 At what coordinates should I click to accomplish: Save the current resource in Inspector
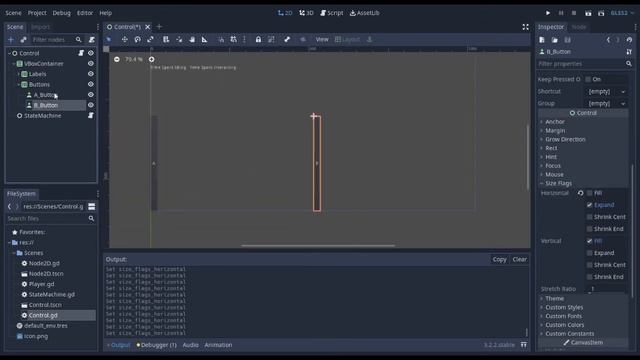pos(567,40)
